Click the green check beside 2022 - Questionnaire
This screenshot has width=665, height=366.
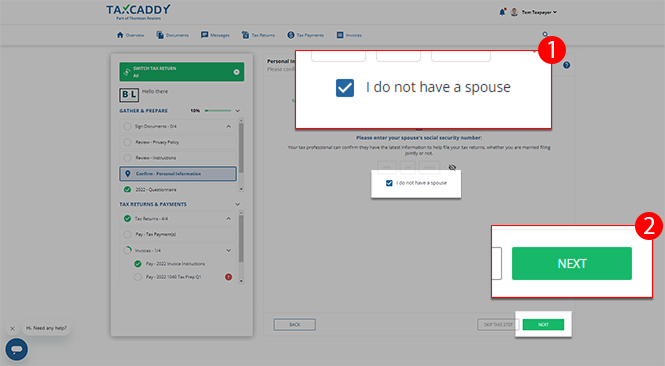127,190
